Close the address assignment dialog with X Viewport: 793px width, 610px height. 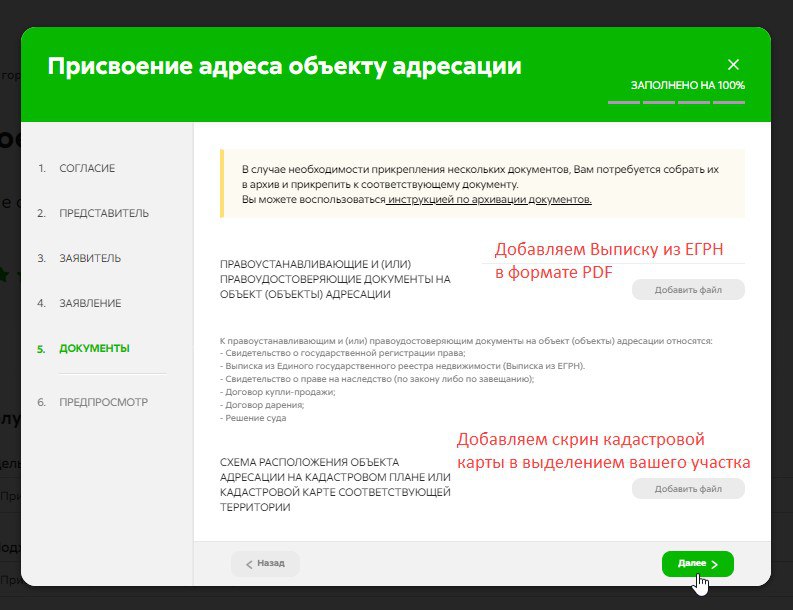(733, 65)
